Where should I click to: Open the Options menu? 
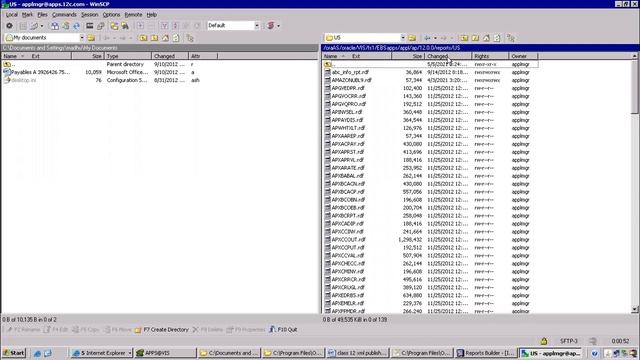[111, 15]
